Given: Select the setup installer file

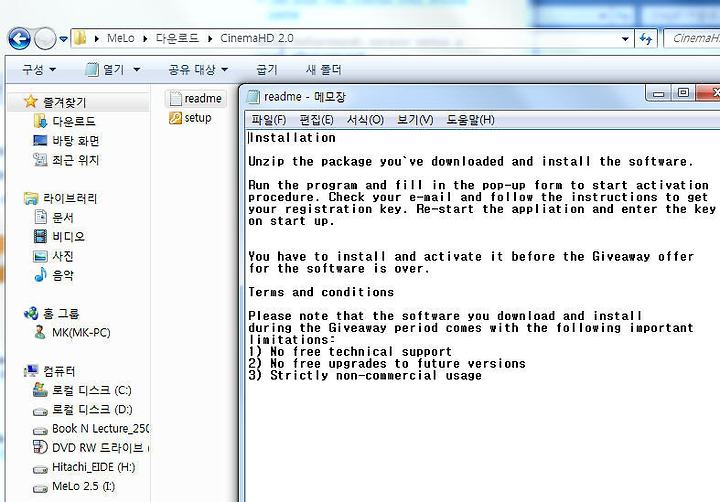Looking at the screenshot, I should pos(190,118).
